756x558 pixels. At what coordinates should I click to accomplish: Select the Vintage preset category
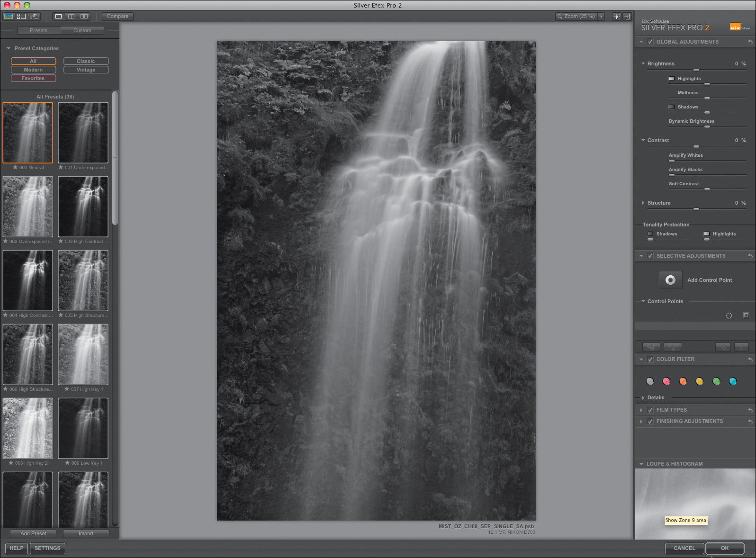click(x=86, y=70)
